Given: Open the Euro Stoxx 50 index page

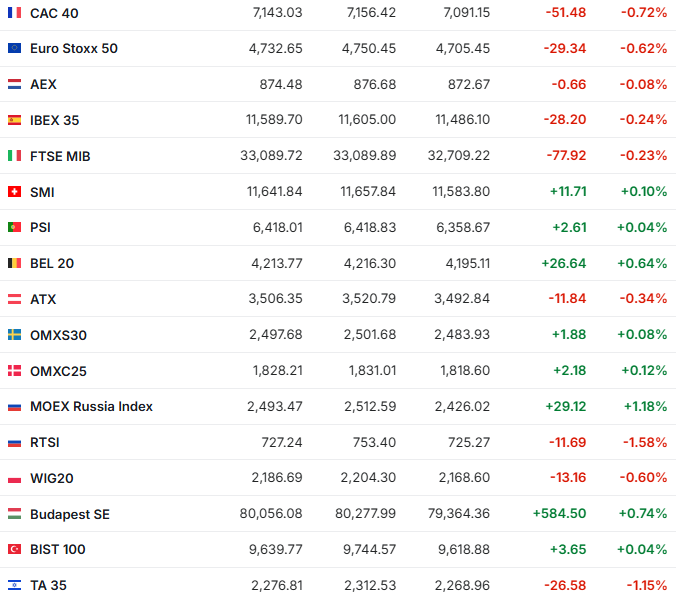Looking at the screenshot, I should click(x=74, y=48).
